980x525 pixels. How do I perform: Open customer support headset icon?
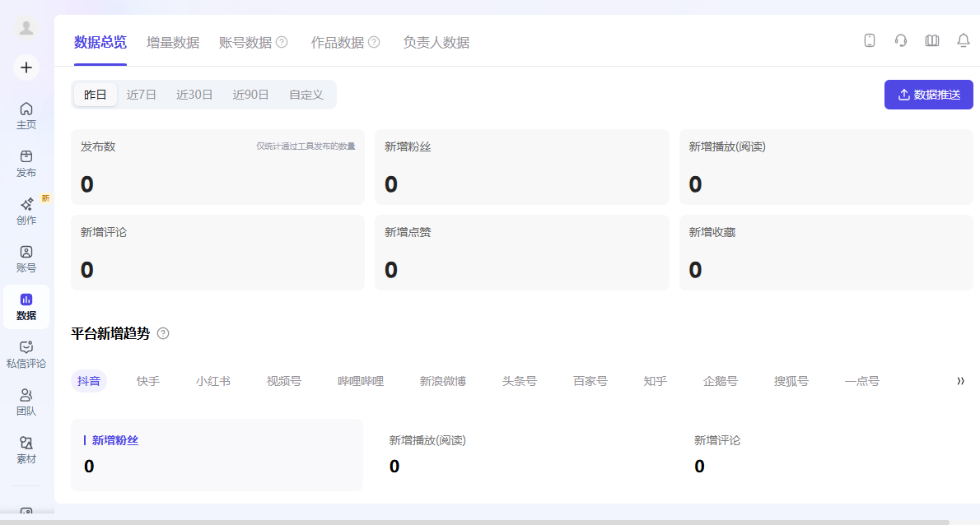(x=901, y=40)
